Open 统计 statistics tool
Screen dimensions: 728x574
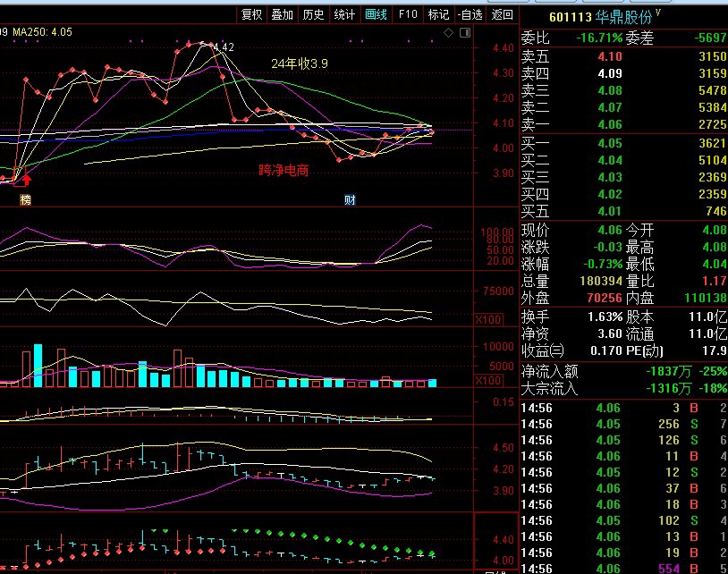[344, 15]
